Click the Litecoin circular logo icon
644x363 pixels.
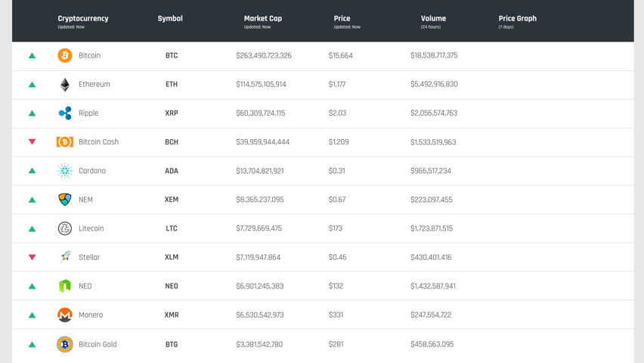coord(65,228)
